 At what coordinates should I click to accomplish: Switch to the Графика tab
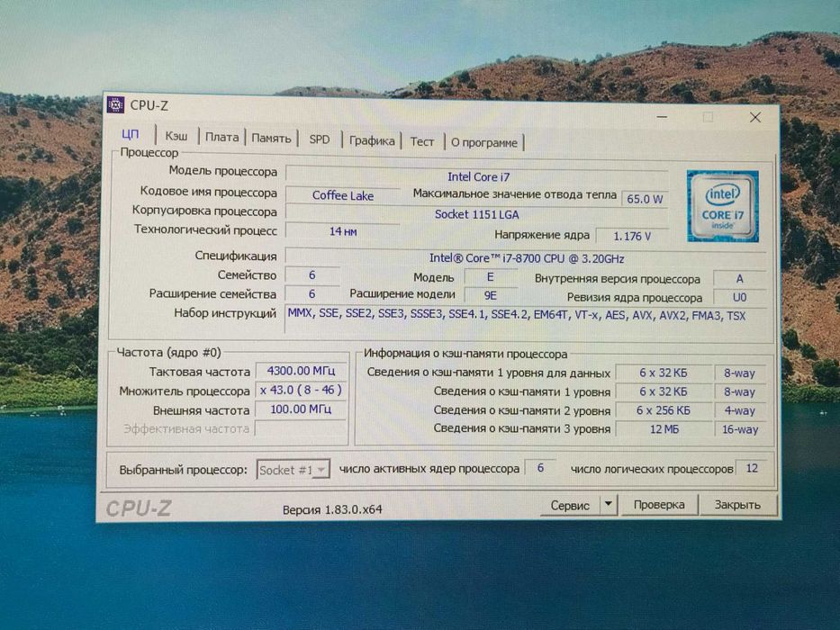tap(372, 140)
